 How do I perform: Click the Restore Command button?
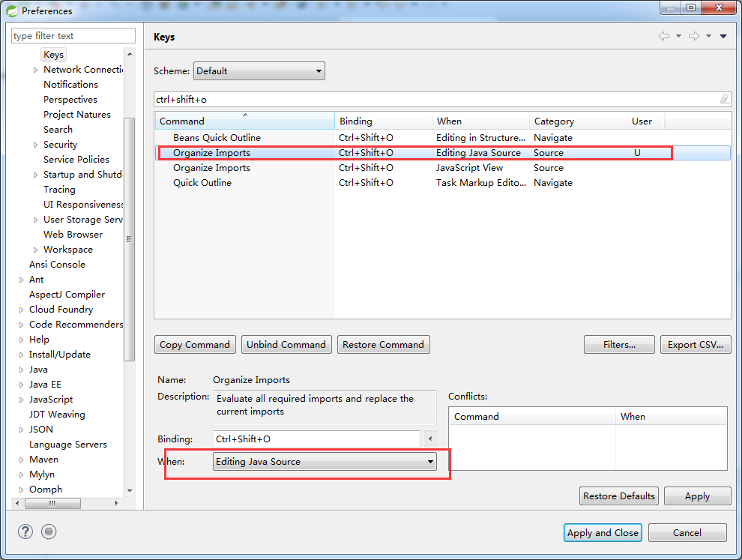coord(383,345)
